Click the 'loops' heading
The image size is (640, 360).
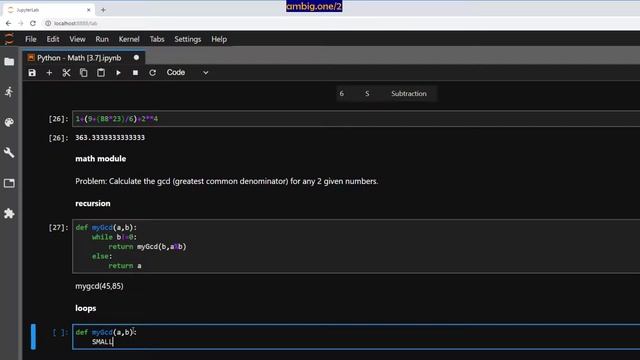[x=86, y=308]
